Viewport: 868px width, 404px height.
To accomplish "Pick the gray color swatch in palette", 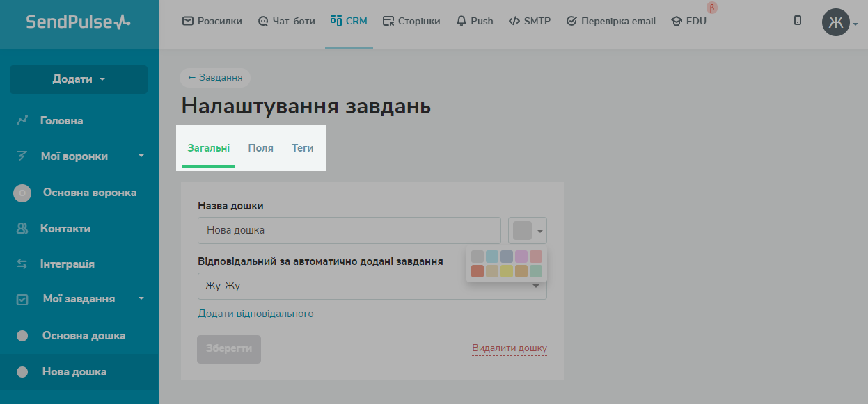I will pos(478,257).
